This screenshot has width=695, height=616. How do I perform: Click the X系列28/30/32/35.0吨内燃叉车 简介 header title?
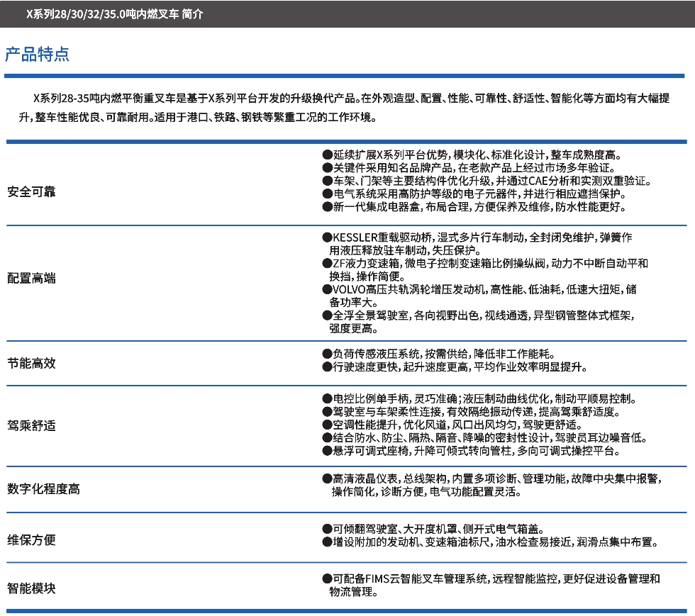(114, 14)
